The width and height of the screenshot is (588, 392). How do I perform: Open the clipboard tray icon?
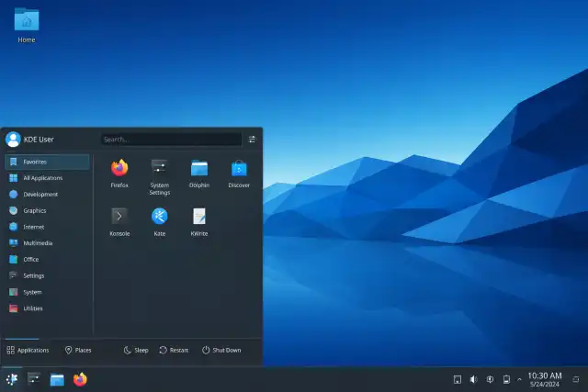(458, 379)
